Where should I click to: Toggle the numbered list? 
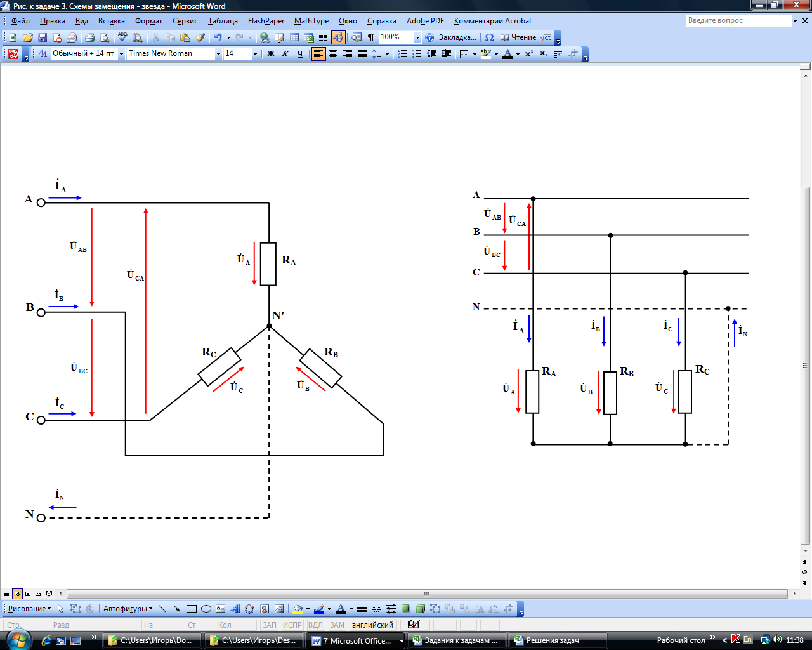tap(402, 54)
